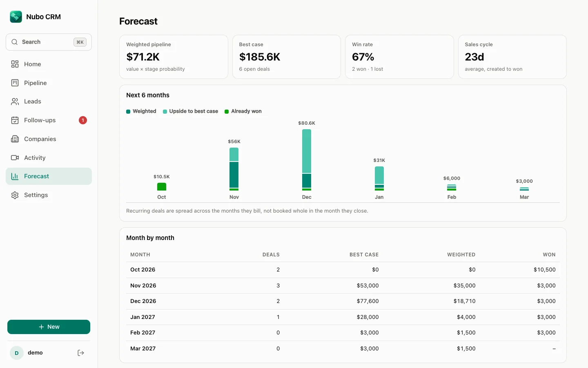Click the Weighted pipeline $71.2K value

coord(143,57)
